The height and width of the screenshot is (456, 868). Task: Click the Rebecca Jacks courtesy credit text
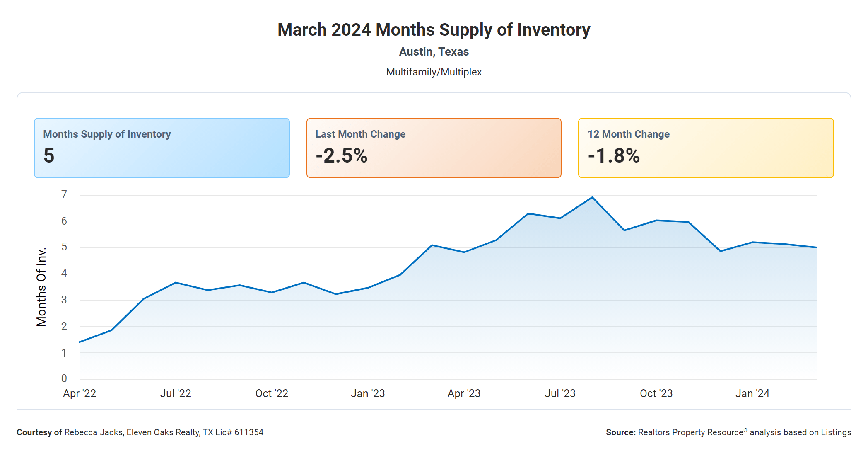click(x=140, y=432)
